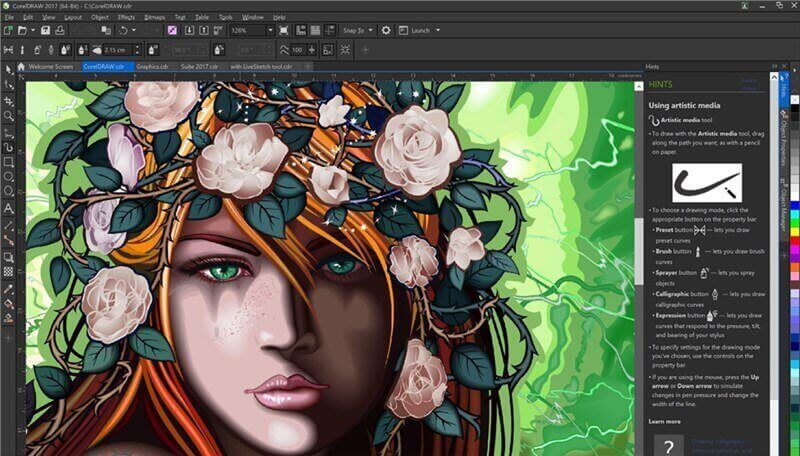The image size is (800, 456).
Task: Open the File menu
Action: 9,17
